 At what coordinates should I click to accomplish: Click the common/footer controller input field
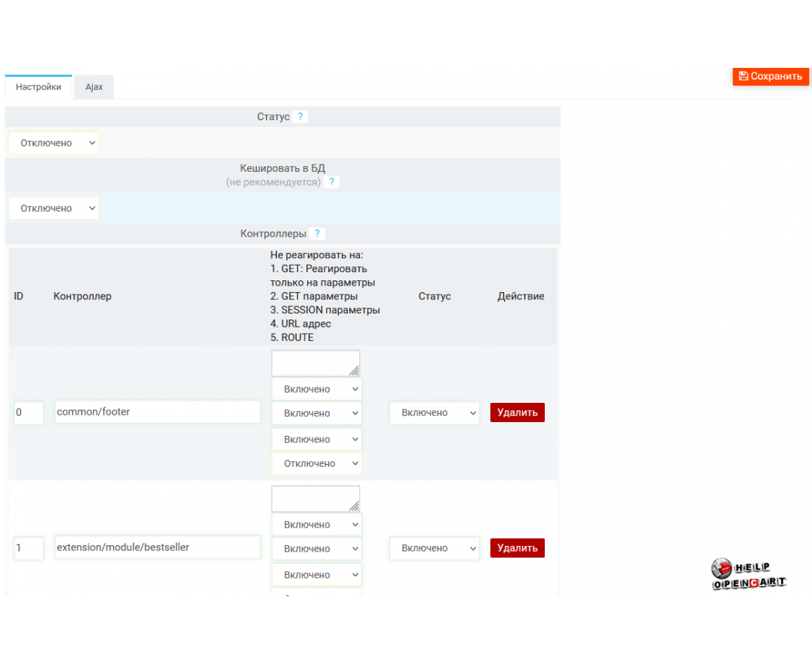point(157,412)
